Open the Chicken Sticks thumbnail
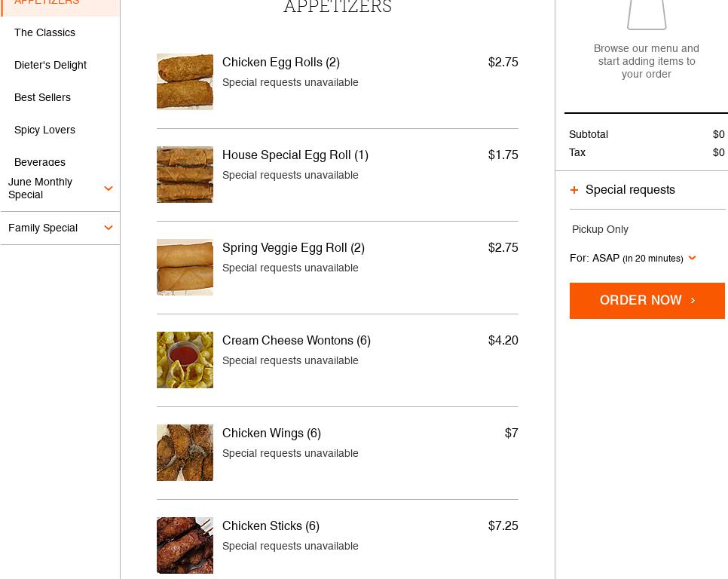The image size is (728, 579). click(x=185, y=545)
